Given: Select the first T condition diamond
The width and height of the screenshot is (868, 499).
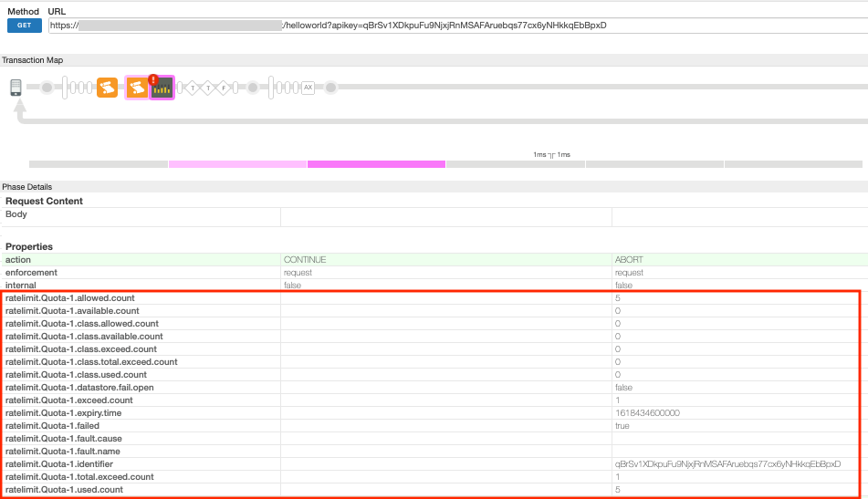Looking at the screenshot, I should 193,88.
